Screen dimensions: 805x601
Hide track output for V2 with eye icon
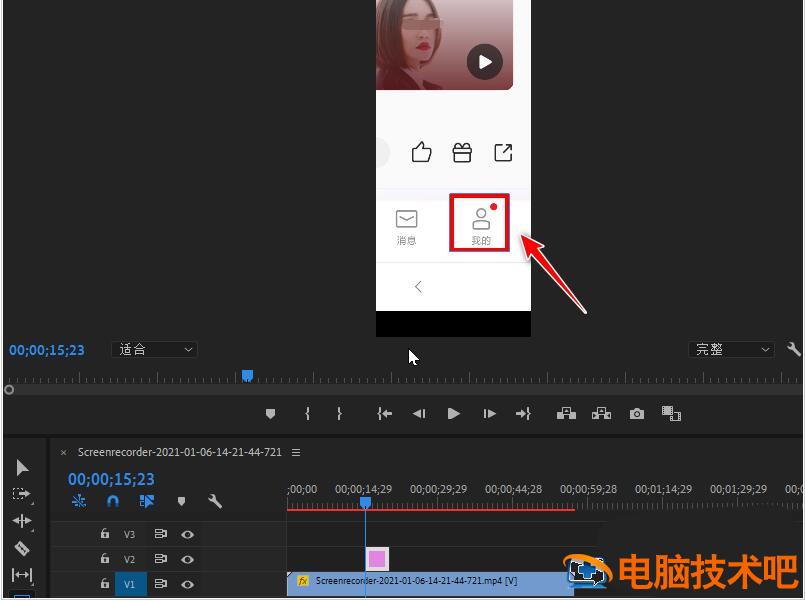pos(189,559)
